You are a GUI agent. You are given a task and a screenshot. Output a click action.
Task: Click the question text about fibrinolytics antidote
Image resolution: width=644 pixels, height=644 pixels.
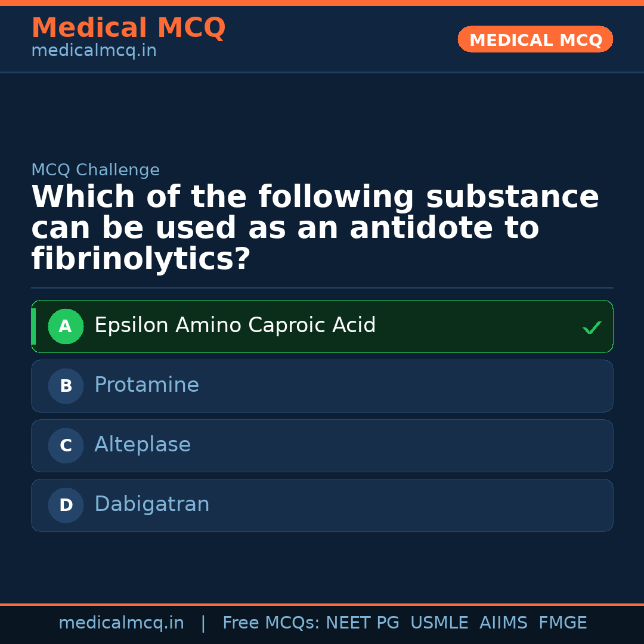(315, 227)
